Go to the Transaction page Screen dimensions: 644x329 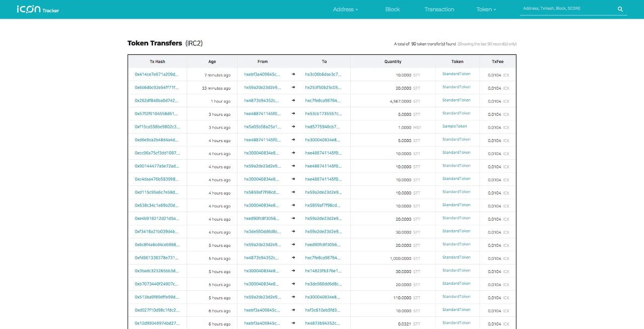(439, 9)
